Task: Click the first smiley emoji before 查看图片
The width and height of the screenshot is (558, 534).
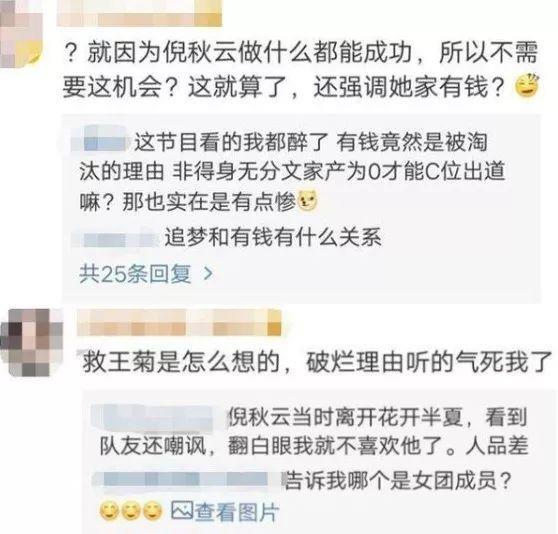Action: tap(110, 512)
